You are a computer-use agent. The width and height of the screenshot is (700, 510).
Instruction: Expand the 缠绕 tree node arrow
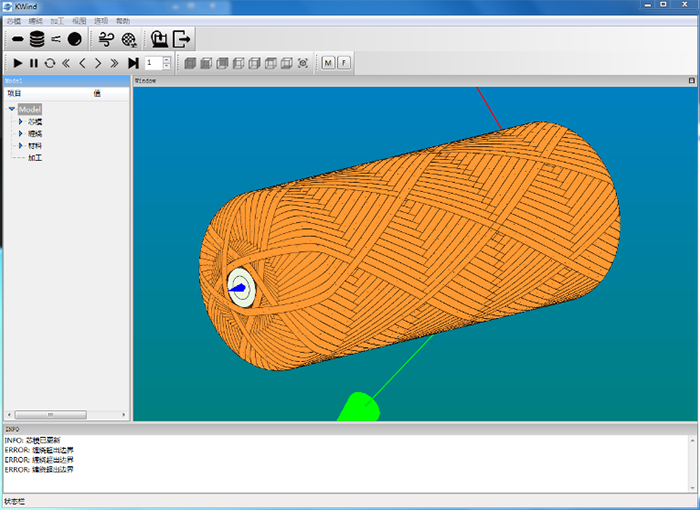pos(21,134)
